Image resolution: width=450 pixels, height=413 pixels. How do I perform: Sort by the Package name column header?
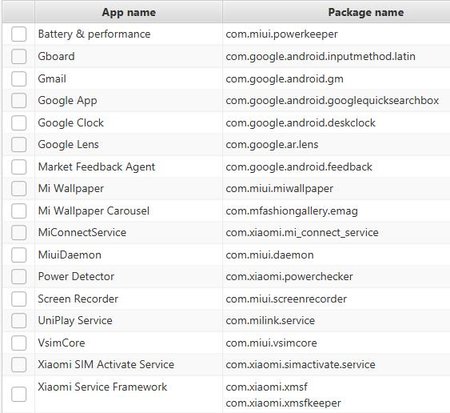coord(336,12)
